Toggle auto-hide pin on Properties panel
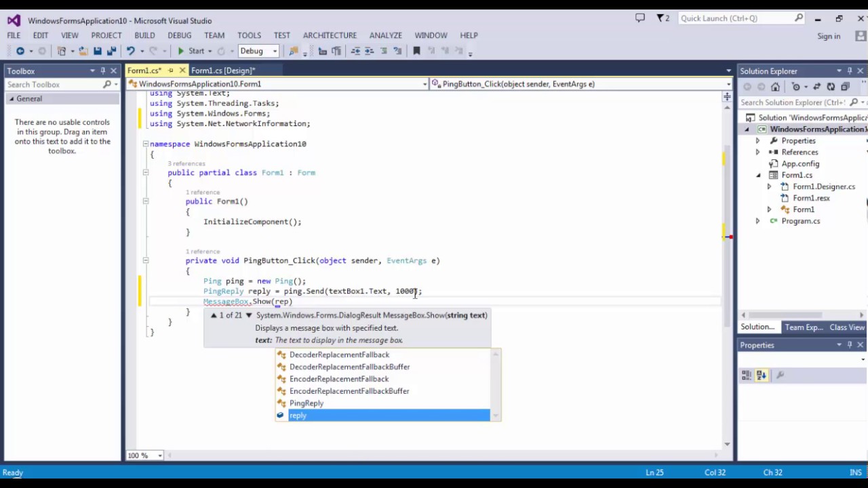The image size is (868, 488). point(849,345)
